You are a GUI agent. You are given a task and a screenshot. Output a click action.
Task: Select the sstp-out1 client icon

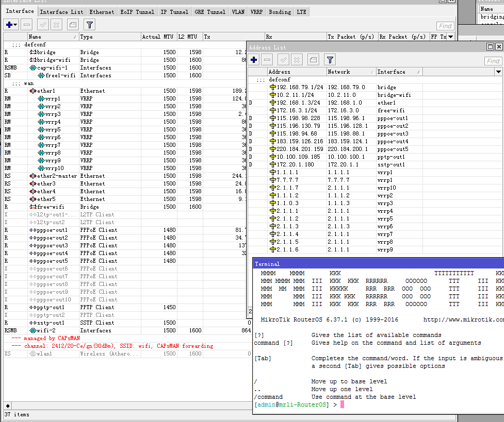coord(33,323)
